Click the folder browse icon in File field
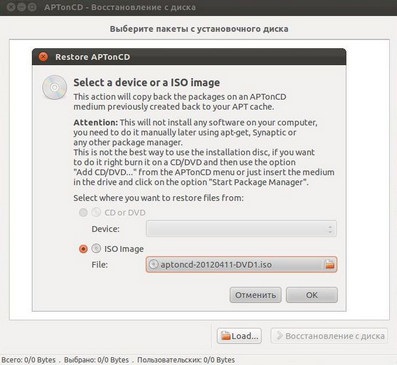 [x=329, y=265]
